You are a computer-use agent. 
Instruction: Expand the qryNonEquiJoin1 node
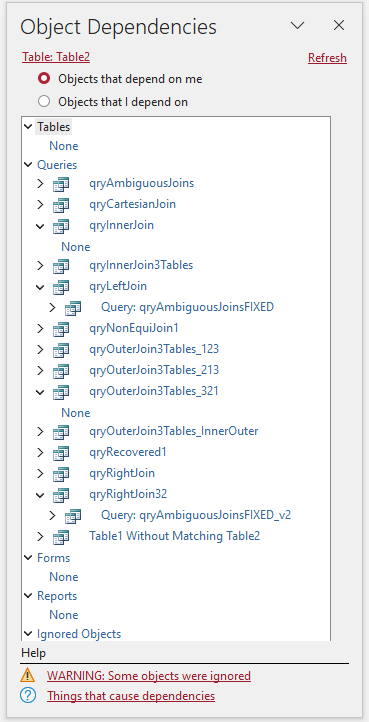(41, 329)
